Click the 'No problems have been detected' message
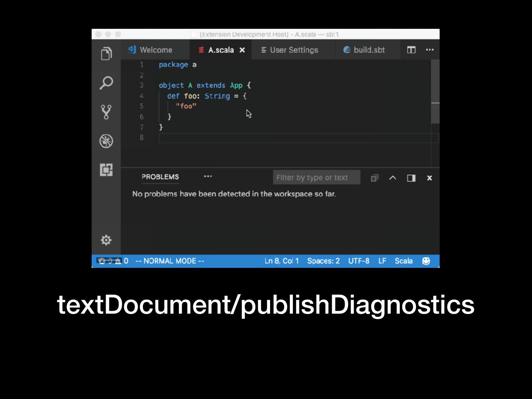 tap(234, 194)
